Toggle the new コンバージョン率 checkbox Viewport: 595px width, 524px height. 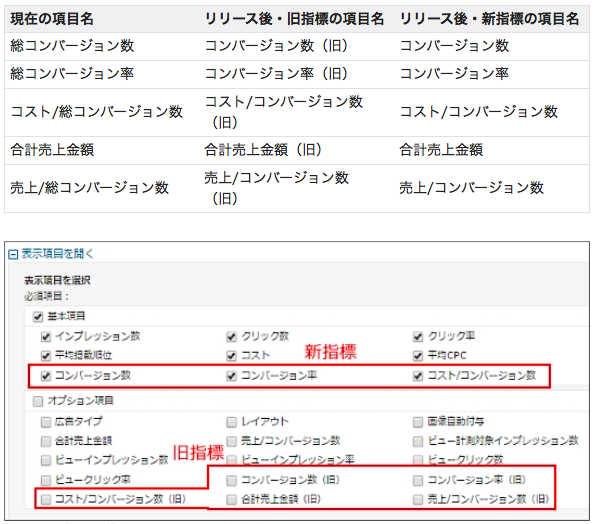point(231,376)
